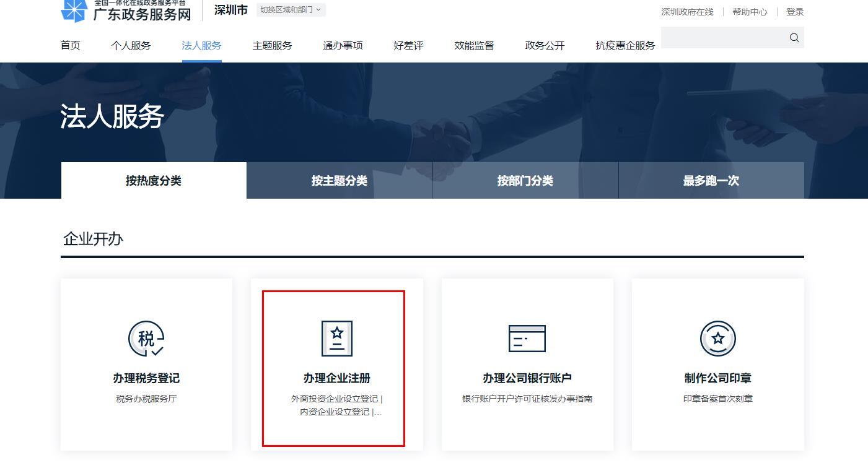Screen dimensions: 868x463
Task: Open 抗疫惠企服务 navigation item
Action: click(x=625, y=45)
